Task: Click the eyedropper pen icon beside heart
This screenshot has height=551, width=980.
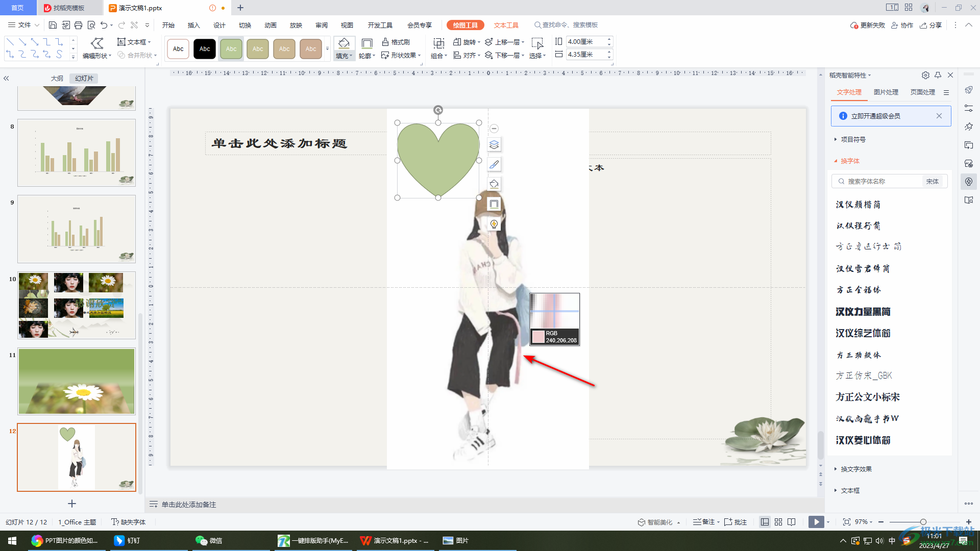Action: pyautogui.click(x=494, y=164)
